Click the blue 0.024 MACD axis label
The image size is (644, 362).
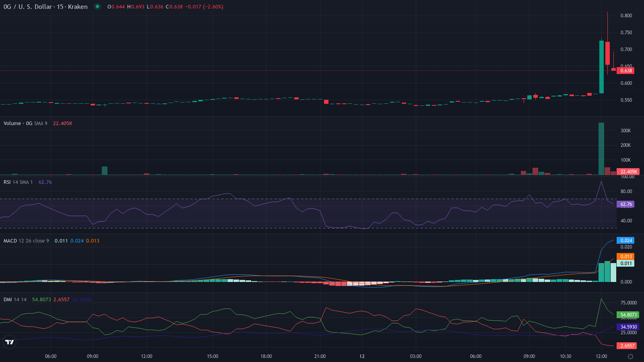coord(626,240)
